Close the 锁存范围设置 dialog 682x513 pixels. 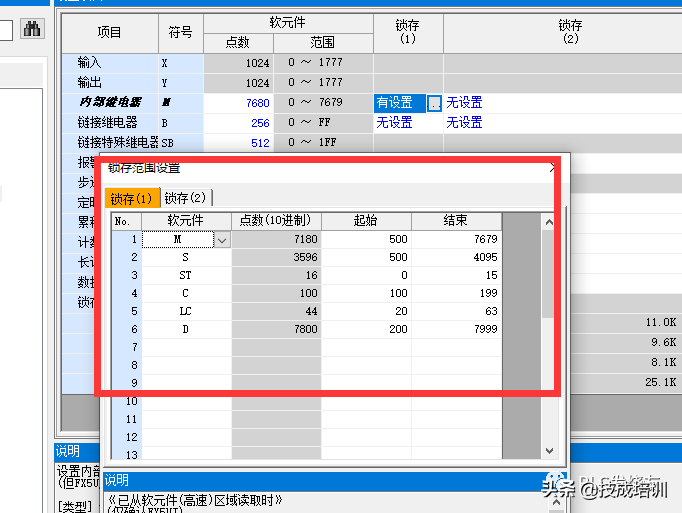click(x=553, y=169)
